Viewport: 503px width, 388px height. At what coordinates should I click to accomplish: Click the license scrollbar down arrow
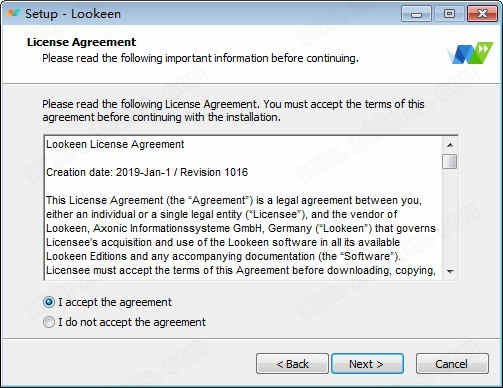click(x=450, y=271)
